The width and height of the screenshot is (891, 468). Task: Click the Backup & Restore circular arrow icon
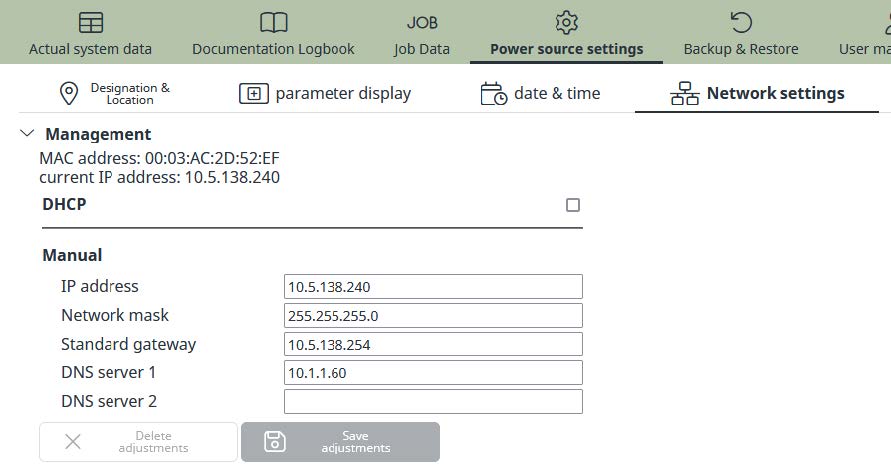click(x=741, y=23)
